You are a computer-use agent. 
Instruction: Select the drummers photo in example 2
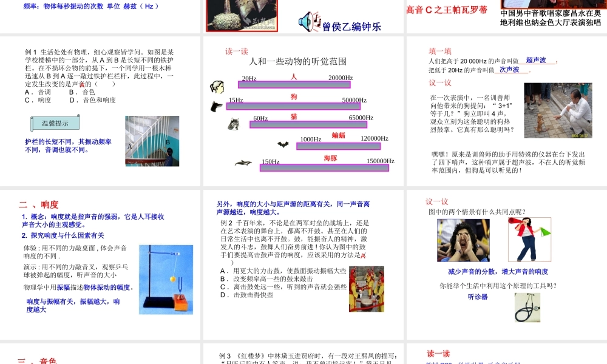click(367, 289)
